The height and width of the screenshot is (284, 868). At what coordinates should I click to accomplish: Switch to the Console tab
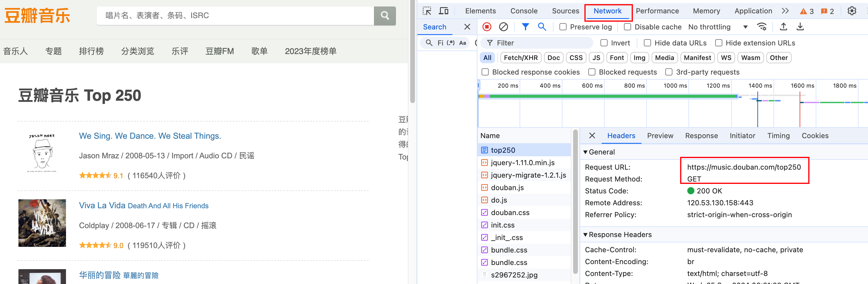[524, 10]
